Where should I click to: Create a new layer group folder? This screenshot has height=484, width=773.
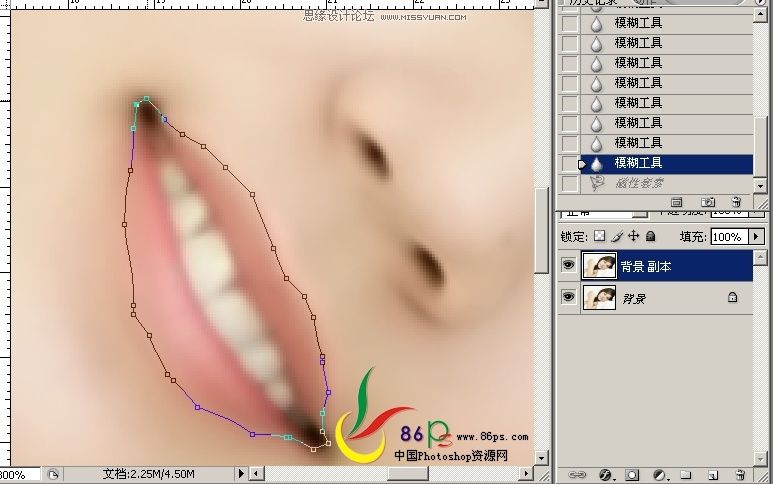(x=686, y=475)
